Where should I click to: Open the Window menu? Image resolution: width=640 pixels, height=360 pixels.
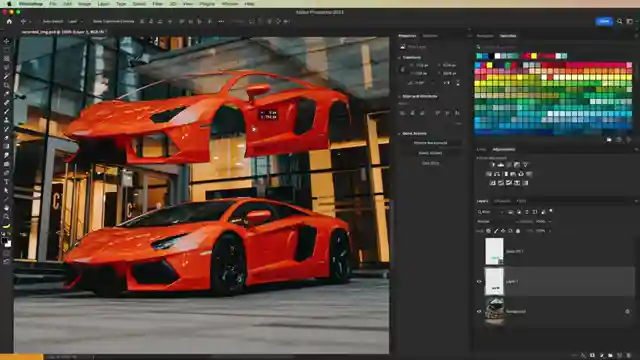pos(230,4)
